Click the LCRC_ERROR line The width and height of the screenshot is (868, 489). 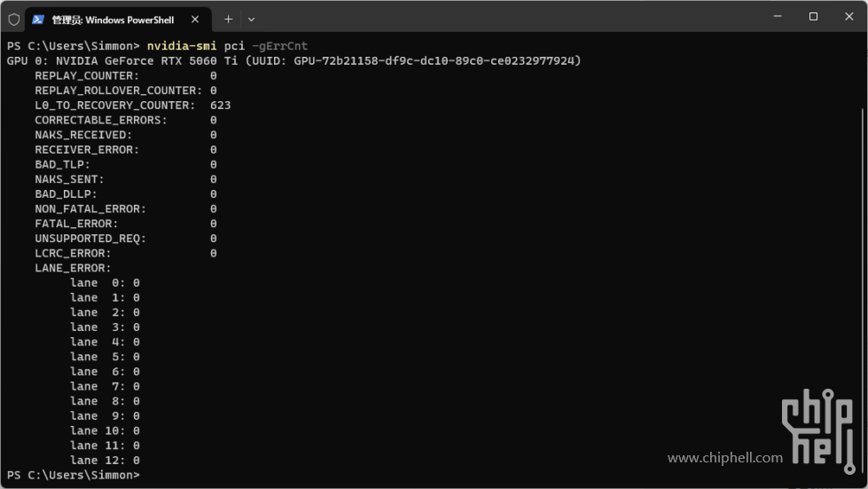pyautogui.click(x=126, y=253)
